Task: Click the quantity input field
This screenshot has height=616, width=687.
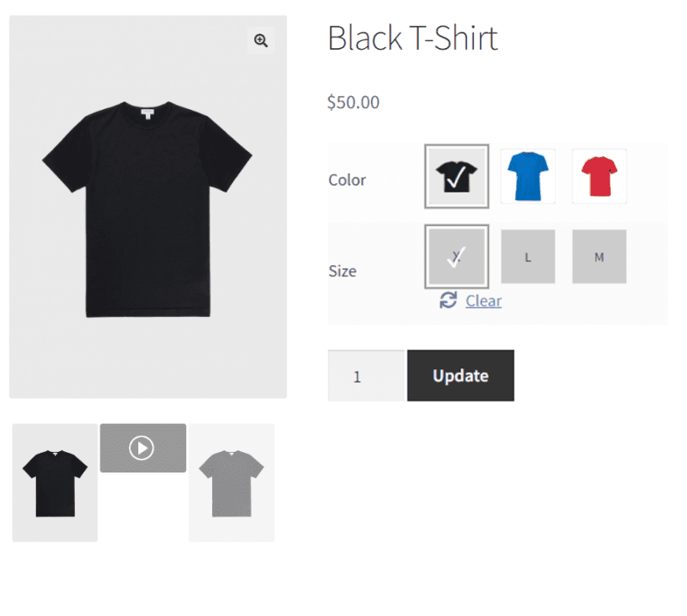Action: click(x=364, y=375)
